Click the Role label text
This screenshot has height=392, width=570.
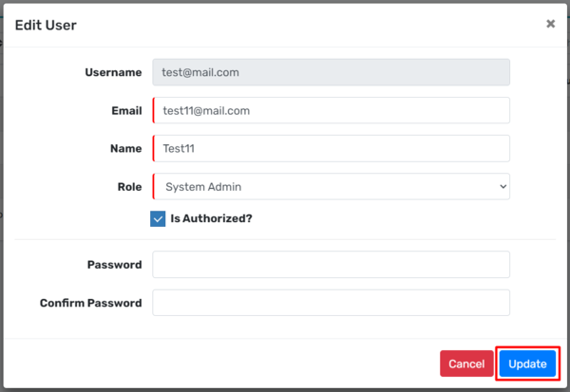point(129,187)
